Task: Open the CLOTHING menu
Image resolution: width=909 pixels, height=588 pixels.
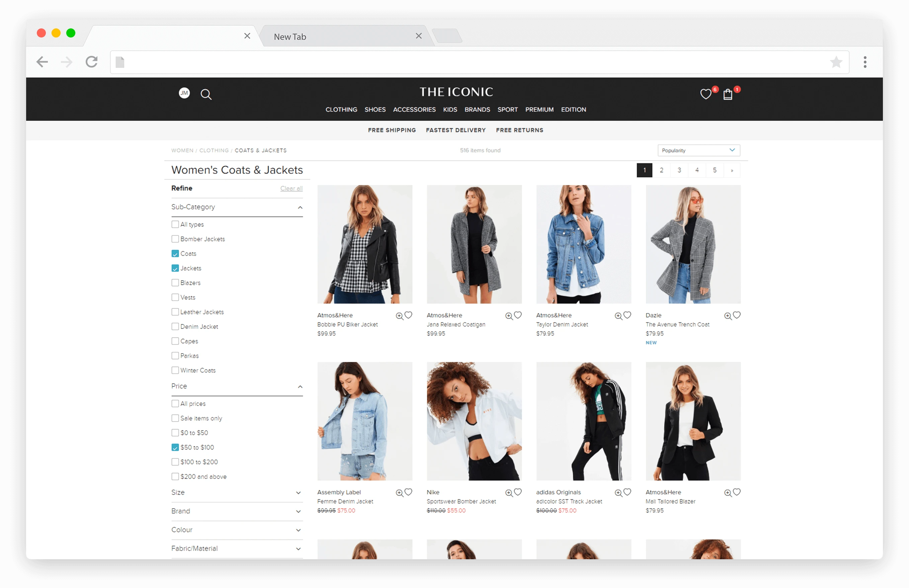Action: pyautogui.click(x=341, y=110)
